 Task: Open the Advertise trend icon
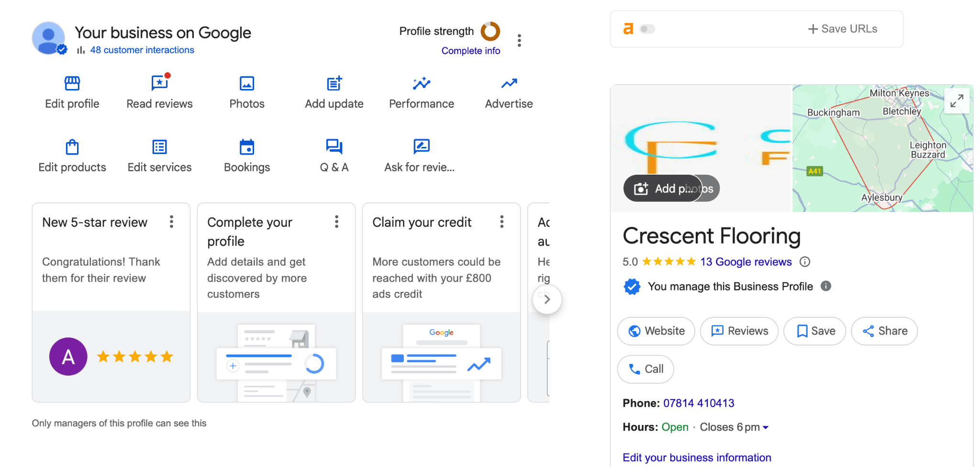[x=509, y=83]
